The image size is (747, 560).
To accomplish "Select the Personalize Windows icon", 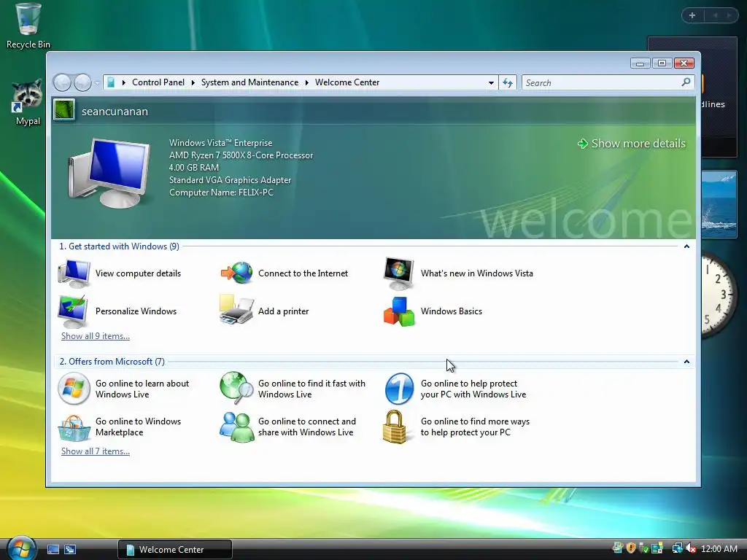I will pyautogui.click(x=73, y=311).
